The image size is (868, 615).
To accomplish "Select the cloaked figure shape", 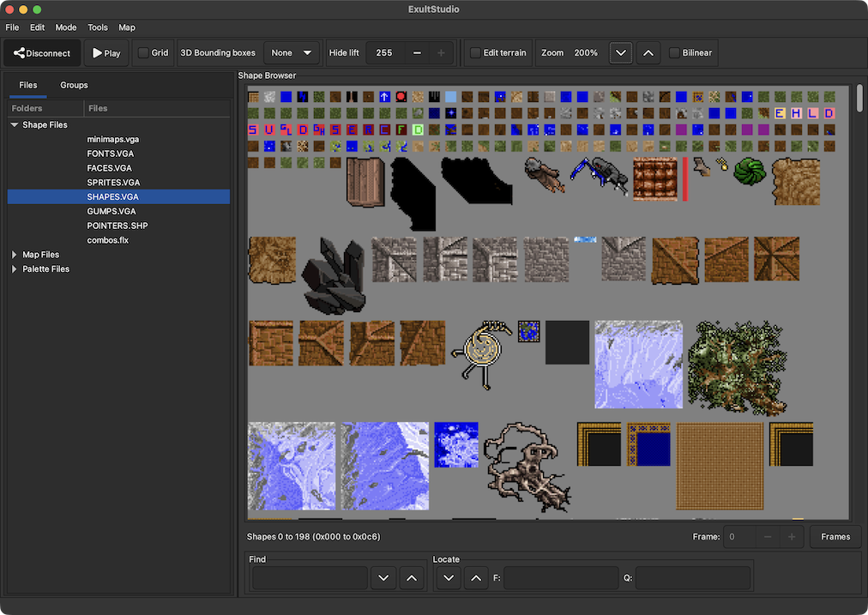I will click(544, 175).
